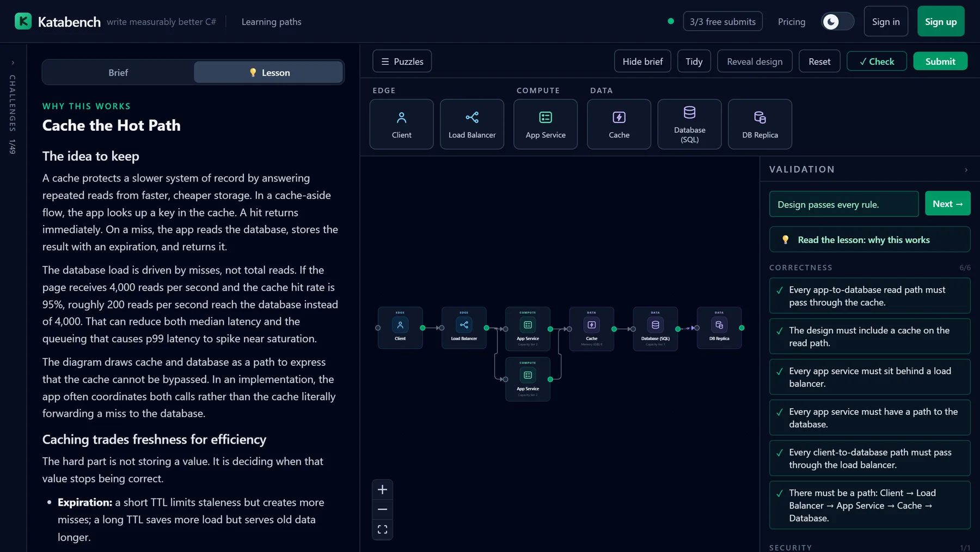
Task: Switch to the Brief tab
Action: point(118,72)
